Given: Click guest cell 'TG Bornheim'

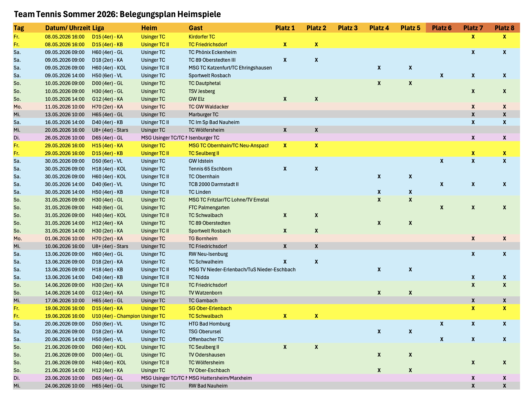Looking at the screenshot, I should click(x=203, y=238).
